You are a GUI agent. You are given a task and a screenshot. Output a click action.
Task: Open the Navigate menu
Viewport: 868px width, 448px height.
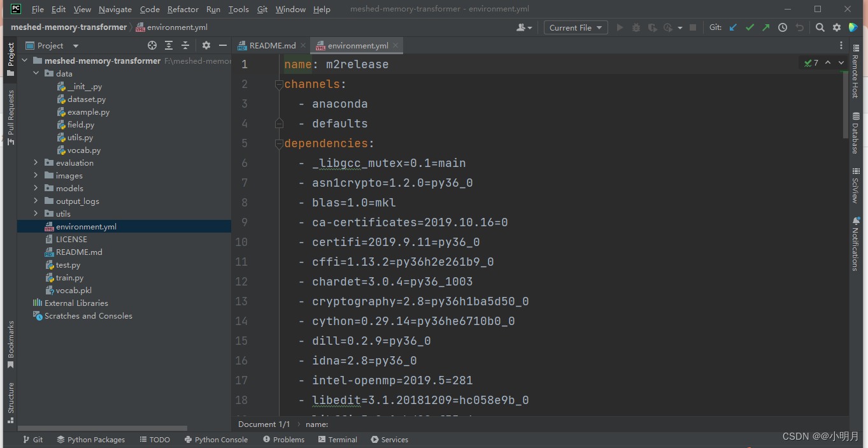click(x=115, y=9)
